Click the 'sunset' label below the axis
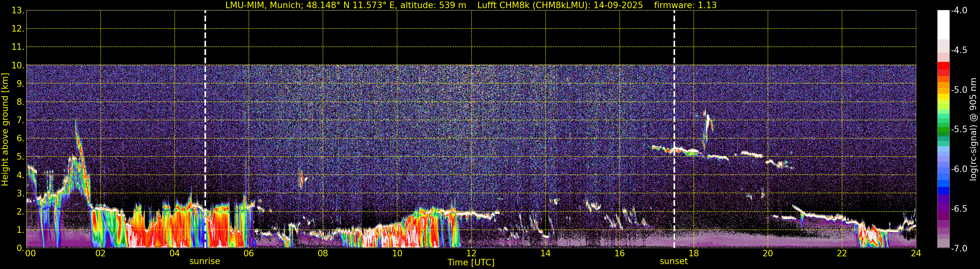Viewport: 980px width, 269px height. tap(674, 262)
